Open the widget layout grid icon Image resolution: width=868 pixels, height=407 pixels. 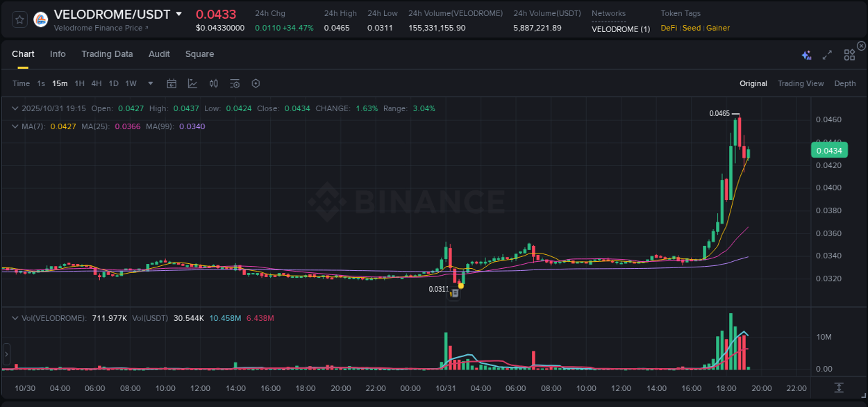849,54
